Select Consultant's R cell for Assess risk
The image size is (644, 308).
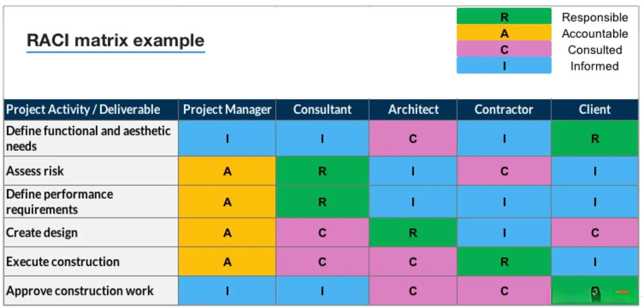(322, 171)
